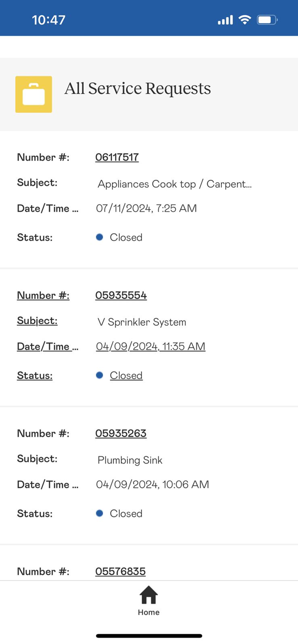
Task: Tap the yellow briefcase service requests icon
Action: 34,94
